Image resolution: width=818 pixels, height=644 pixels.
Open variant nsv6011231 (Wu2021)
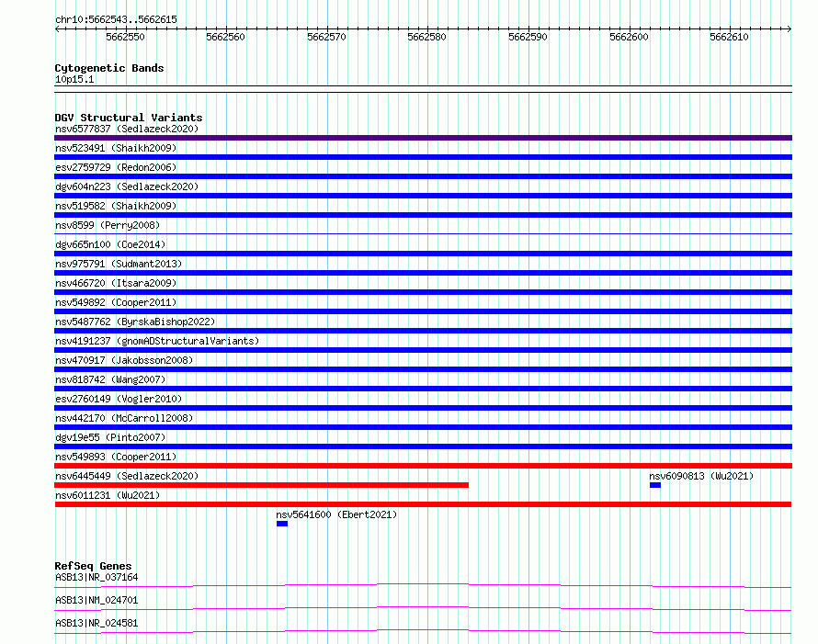click(x=108, y=495)
